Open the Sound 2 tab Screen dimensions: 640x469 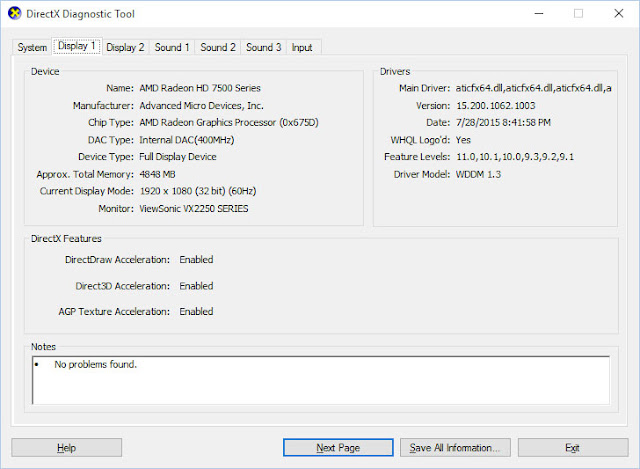pos(218,47)
